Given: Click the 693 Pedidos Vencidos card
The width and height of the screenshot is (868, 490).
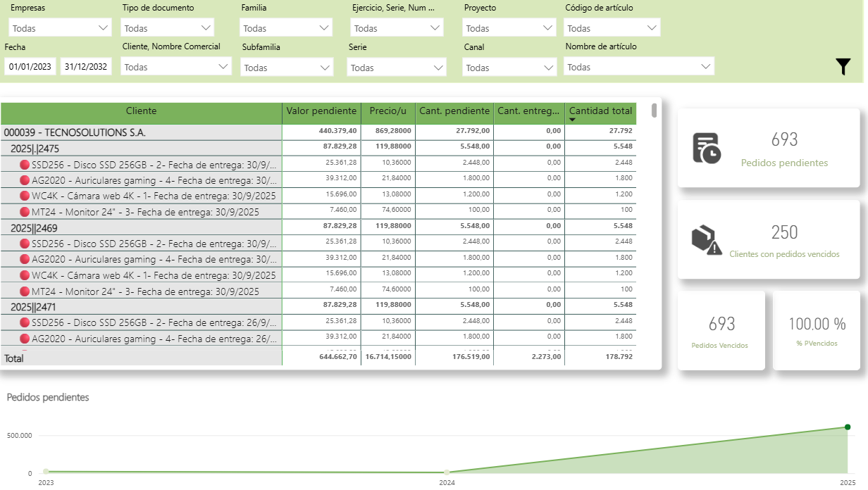Looking at the screenshot, I should tap(721, 330).
